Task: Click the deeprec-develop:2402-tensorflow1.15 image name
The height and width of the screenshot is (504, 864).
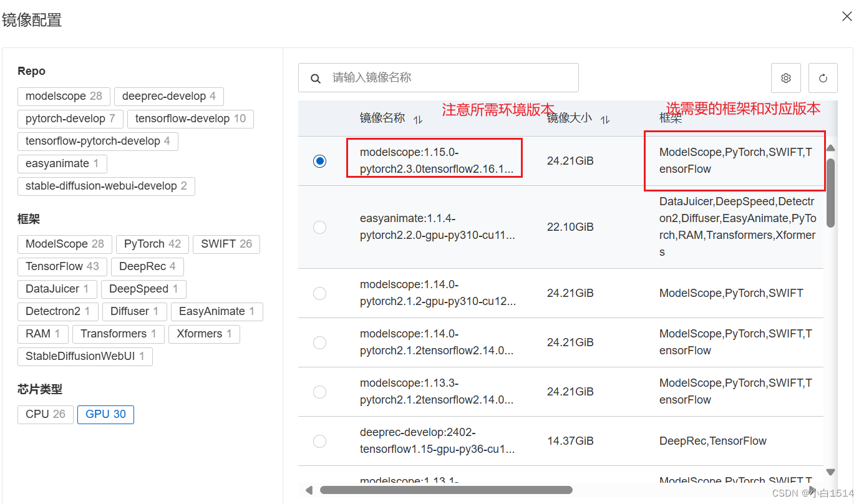Action: [437, 441]
